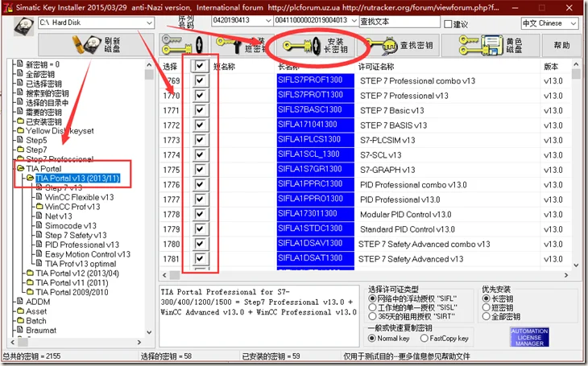
Task: Click the short name column header (短名称)
Action: (x=224, y=67)
